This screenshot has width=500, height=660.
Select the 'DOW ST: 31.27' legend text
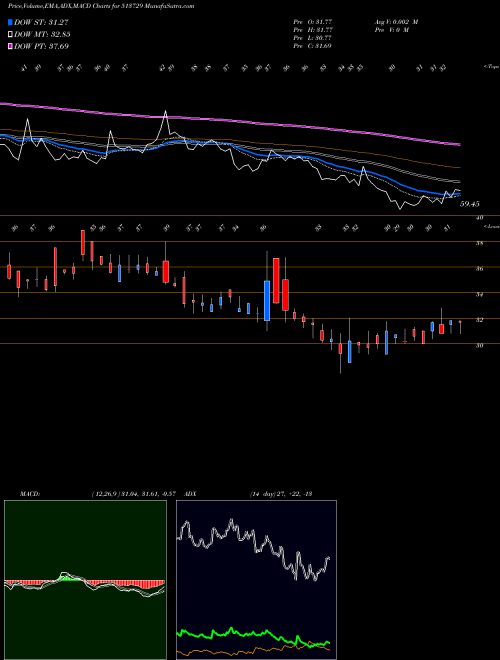[x=41, y=23]
